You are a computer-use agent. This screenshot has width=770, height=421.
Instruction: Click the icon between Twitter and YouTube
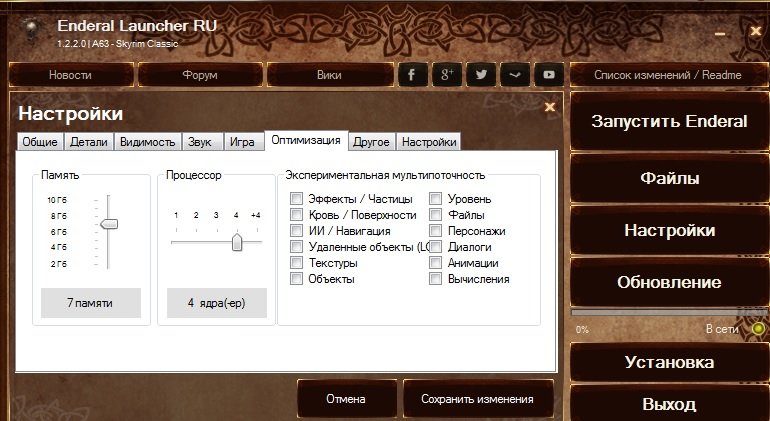(x=514, y=75)
